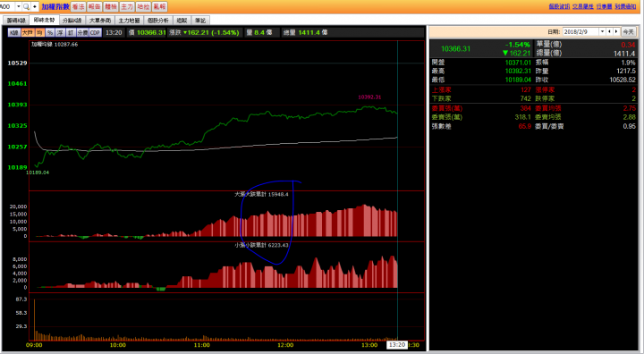Toggle the chart option between 浮 and 分價
The width and height of the screenshot is (644, 354).
71,32
